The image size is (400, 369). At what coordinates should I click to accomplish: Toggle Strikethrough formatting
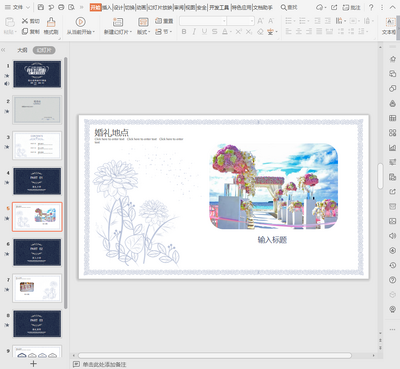(x=214, y=32)
